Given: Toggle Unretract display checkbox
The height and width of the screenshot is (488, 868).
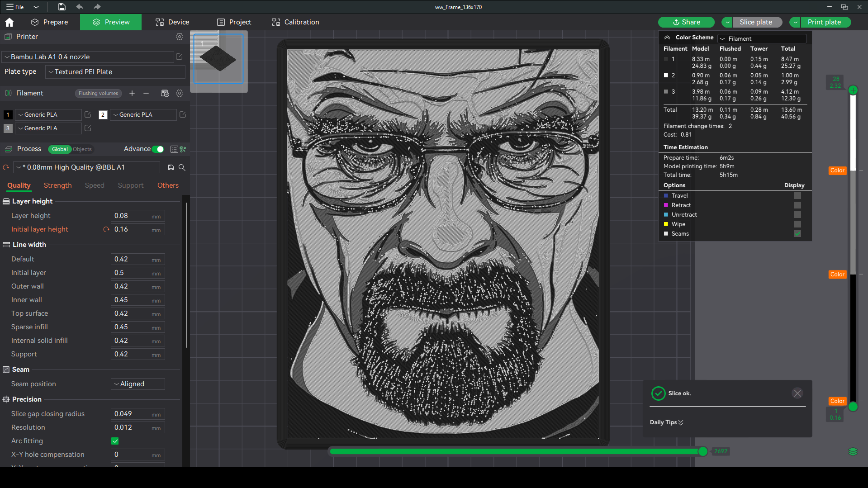Looking at the screenshot, I should 797,215.
